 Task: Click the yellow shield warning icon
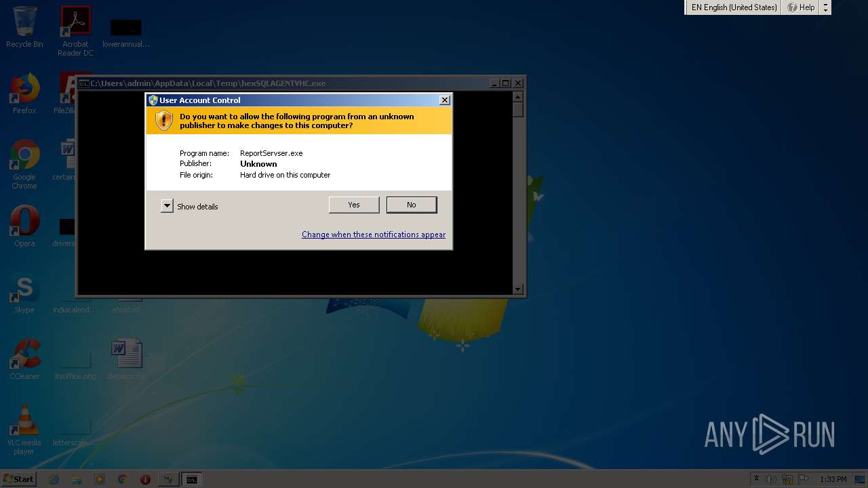click(164, 121)
